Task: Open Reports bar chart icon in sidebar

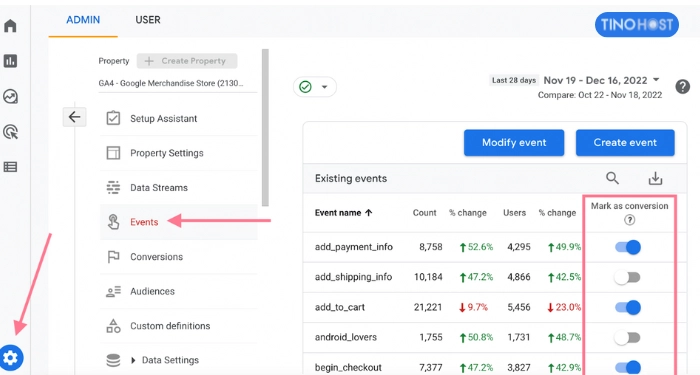Action: coord(10,61)
